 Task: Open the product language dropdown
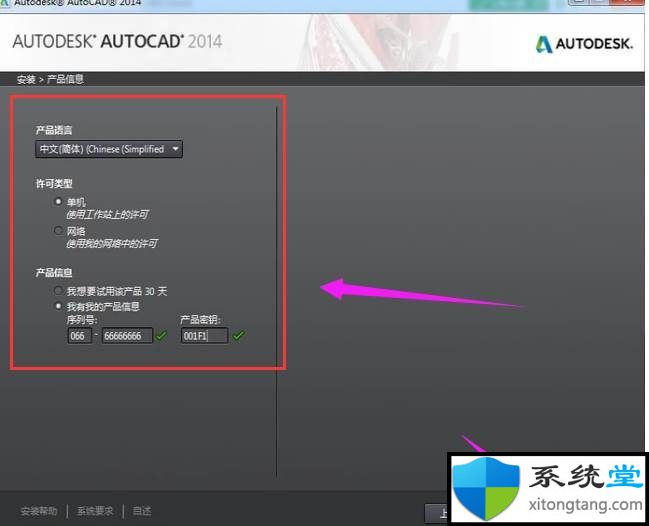click(109, 149)
